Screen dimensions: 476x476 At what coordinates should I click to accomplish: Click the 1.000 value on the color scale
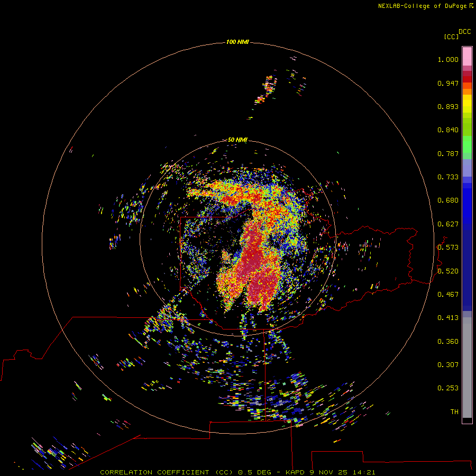(x=448, y=59)
